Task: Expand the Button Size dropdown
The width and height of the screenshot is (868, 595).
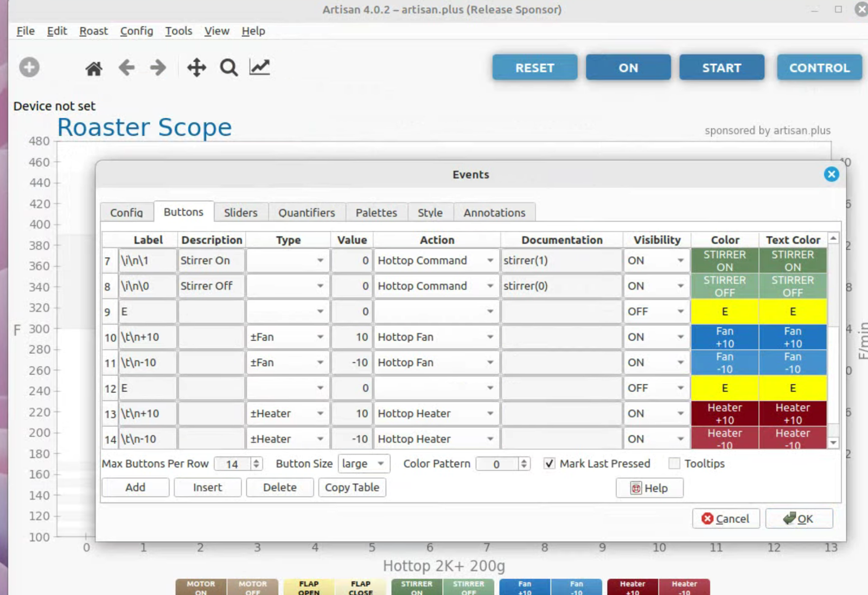Action: point(363,464)
